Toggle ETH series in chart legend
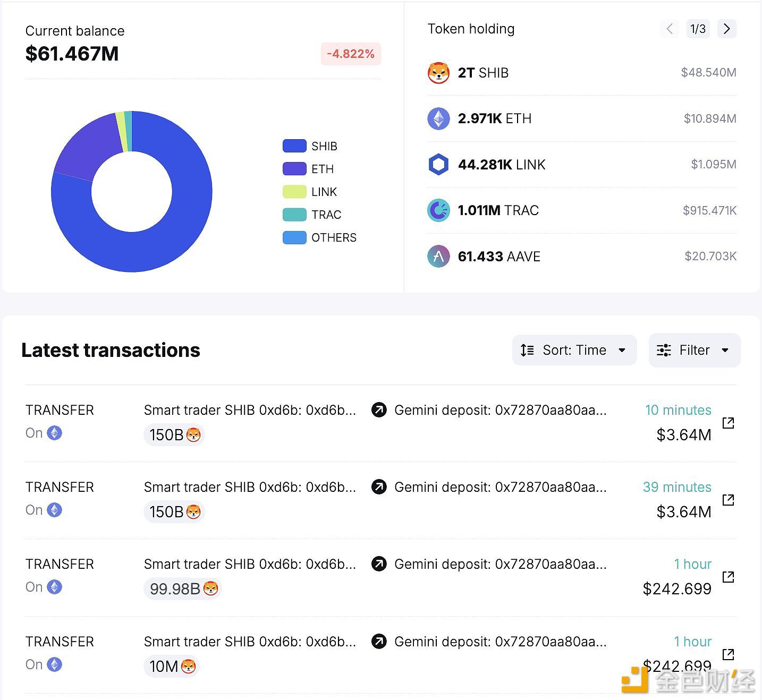 click(294, 169)
